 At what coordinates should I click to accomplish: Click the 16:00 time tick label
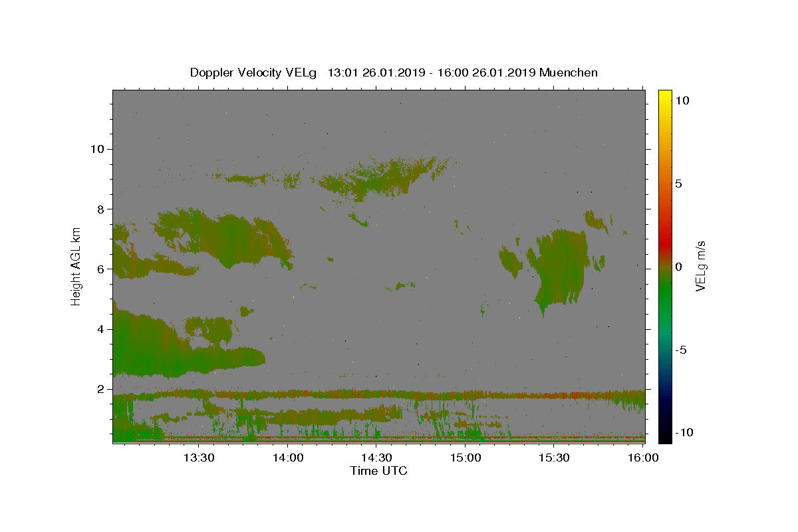(x=642, y=458)
